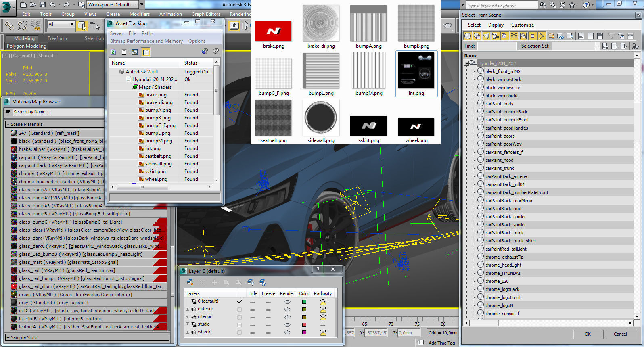644x347 pixels.
Task: Click green color swatch of 0 (default) layer
Action: [x=304, y=302]
